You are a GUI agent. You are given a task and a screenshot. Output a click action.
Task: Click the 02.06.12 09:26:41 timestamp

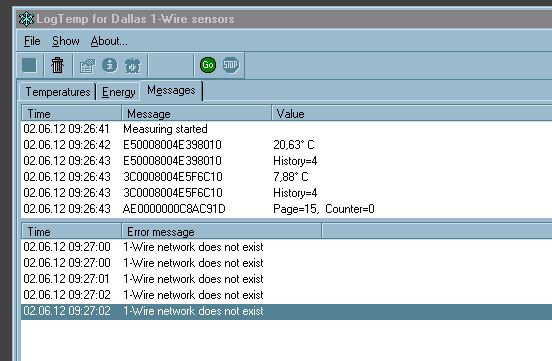click(67, 129)
